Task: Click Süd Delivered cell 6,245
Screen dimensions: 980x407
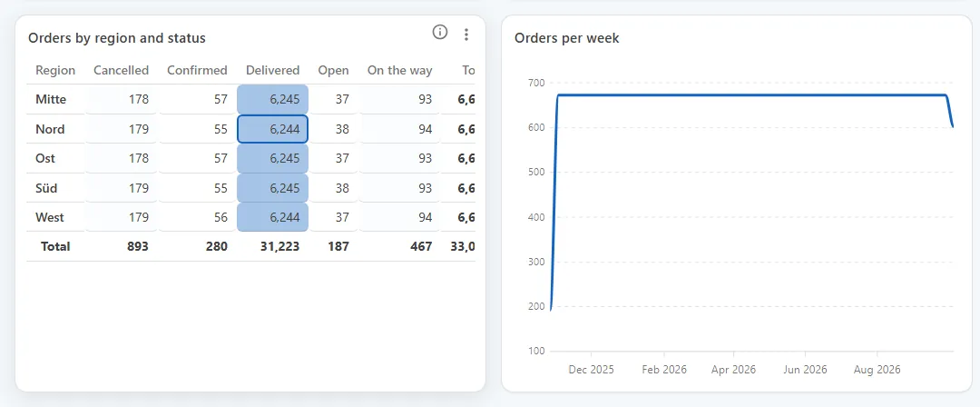Action: (x=272, y=188)
